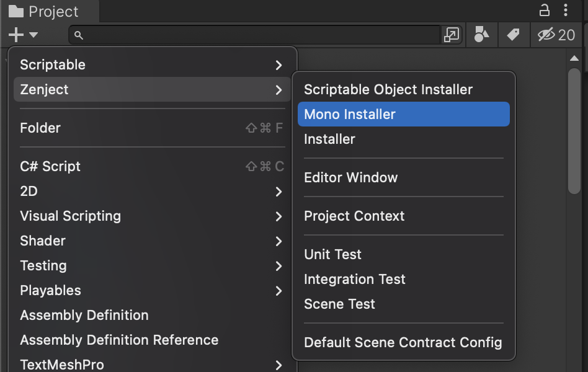Click the Search by Label tag icon
588x372 pixels.
coord(513,35)
